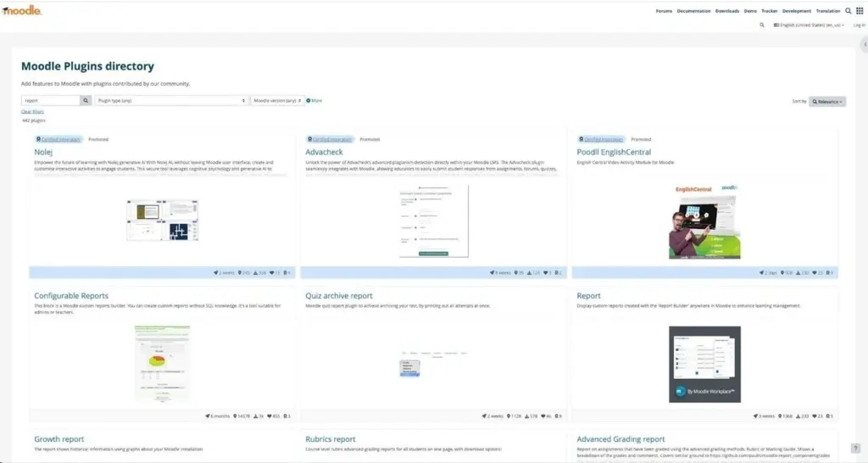Click the Report plugin Moodle Workplace thumbnail
The height and width of the screenshot is (463, 868).
pos(704,365)
